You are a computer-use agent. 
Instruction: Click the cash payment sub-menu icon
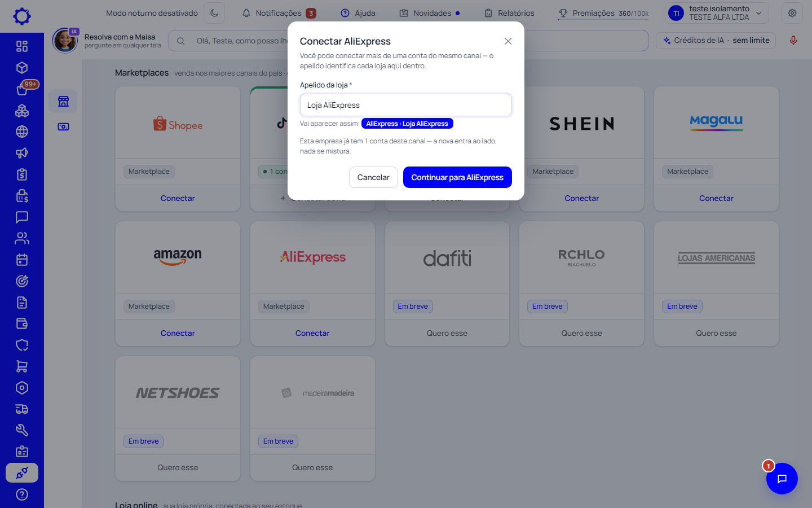pos(63,126)
